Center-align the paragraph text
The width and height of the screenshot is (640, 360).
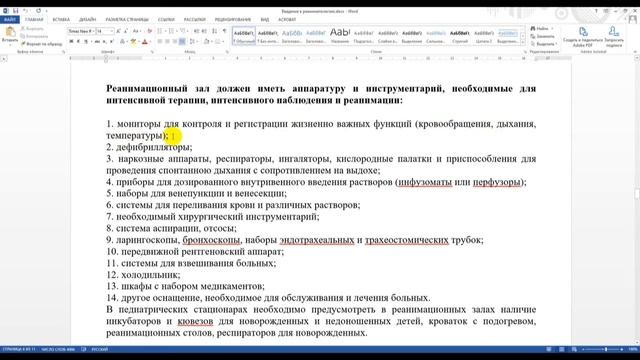167,41
